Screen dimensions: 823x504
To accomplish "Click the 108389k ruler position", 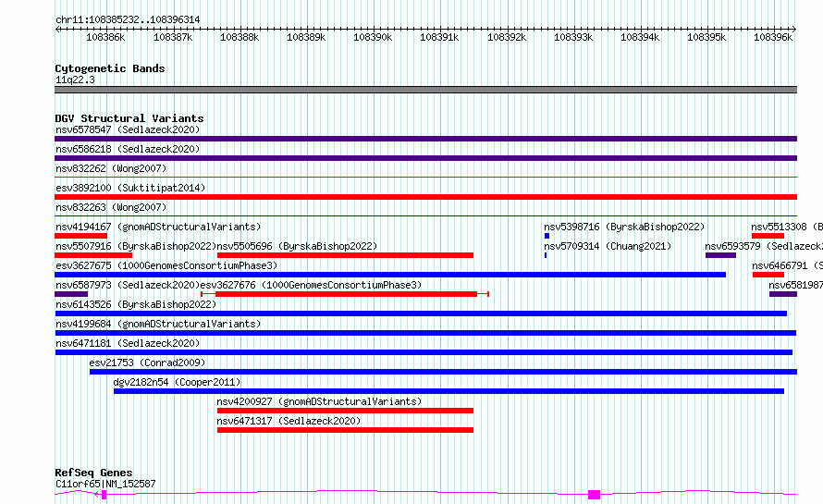I will click(x=306, y=37).
